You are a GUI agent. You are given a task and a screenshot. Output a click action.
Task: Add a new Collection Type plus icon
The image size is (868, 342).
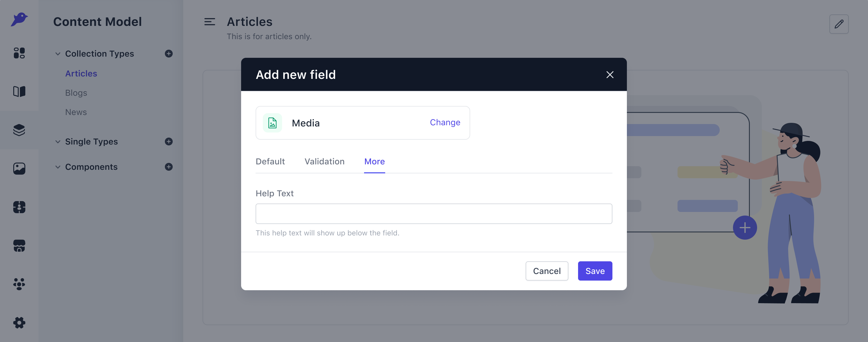pyautogui.click(x=169, y=54)
